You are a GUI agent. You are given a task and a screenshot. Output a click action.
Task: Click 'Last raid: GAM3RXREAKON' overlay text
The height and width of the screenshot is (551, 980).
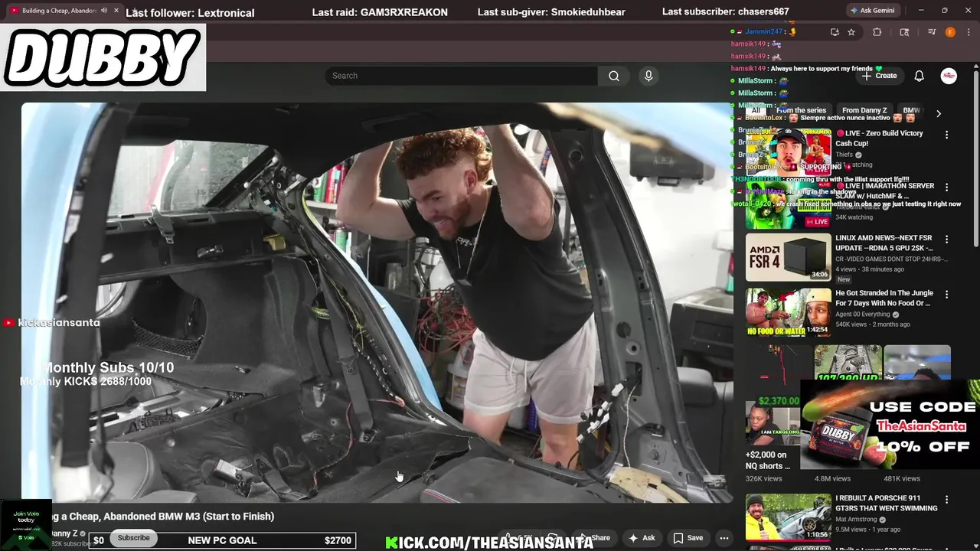(380, 12)
